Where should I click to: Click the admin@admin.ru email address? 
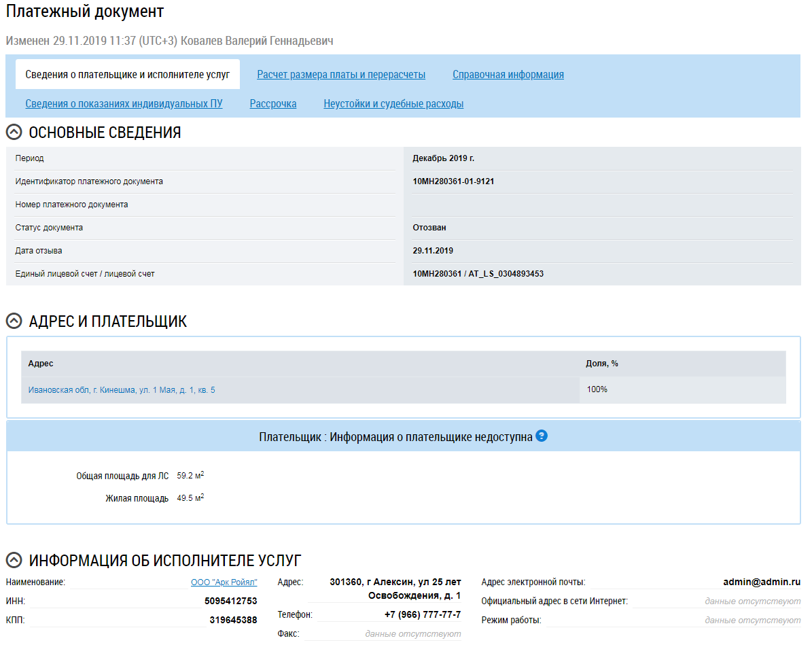coord(762,582)
